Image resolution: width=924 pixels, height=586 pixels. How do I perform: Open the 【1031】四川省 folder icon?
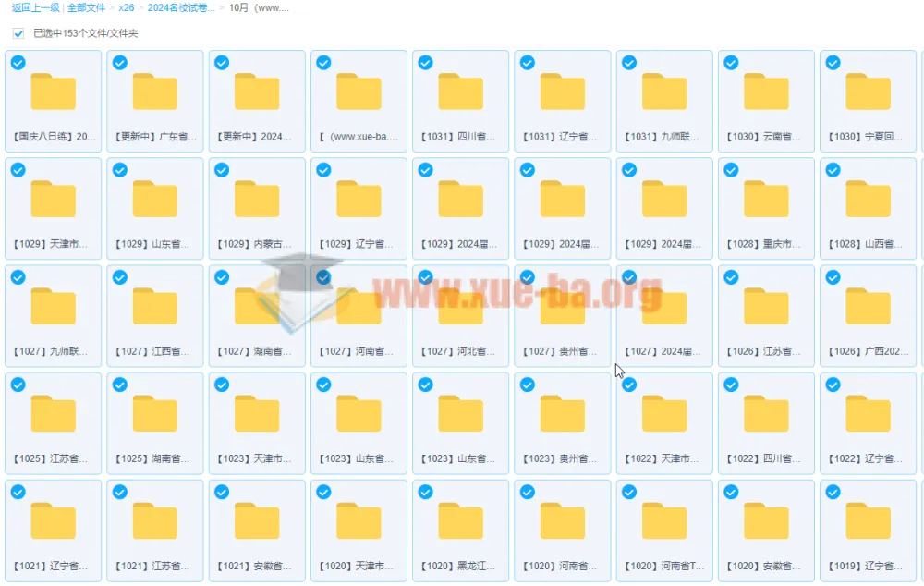460,92
